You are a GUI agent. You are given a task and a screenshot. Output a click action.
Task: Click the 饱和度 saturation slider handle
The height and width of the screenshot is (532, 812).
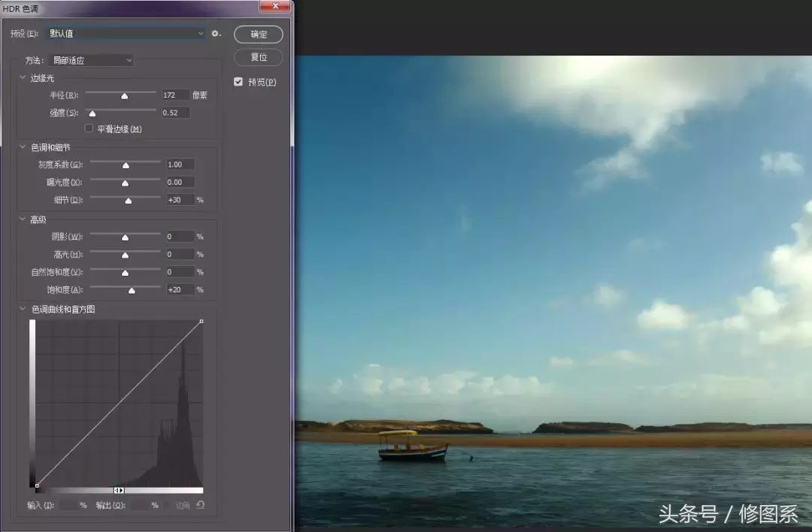tap(132, 290)
